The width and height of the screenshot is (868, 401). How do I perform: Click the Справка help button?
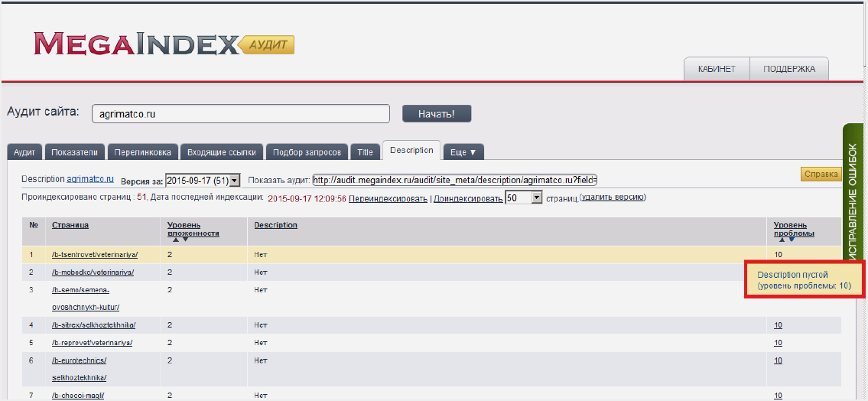(x=821, y=174)
